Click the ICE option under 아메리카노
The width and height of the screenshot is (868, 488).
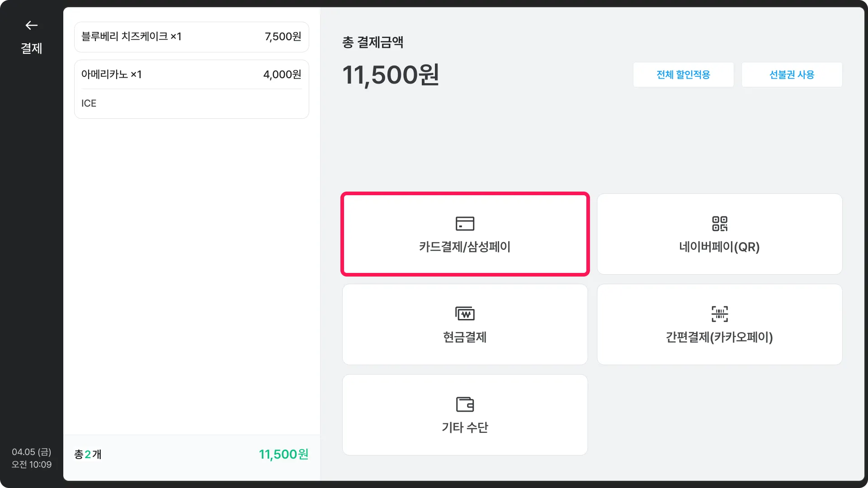(89, 103)
